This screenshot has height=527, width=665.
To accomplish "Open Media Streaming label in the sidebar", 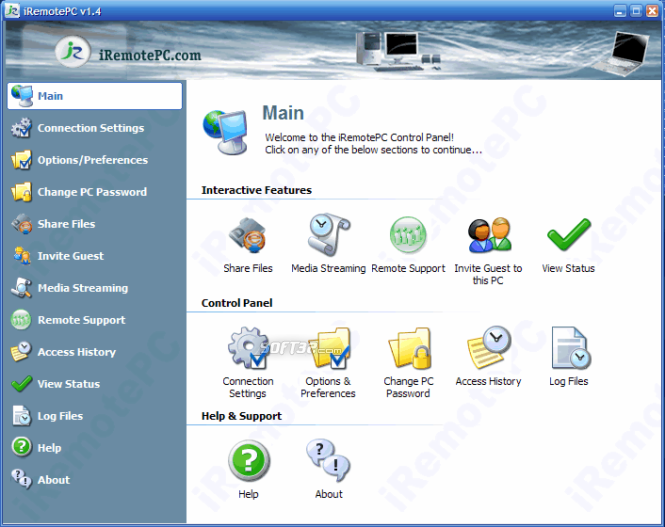I will pyautogui.click(x=83, y=288).
